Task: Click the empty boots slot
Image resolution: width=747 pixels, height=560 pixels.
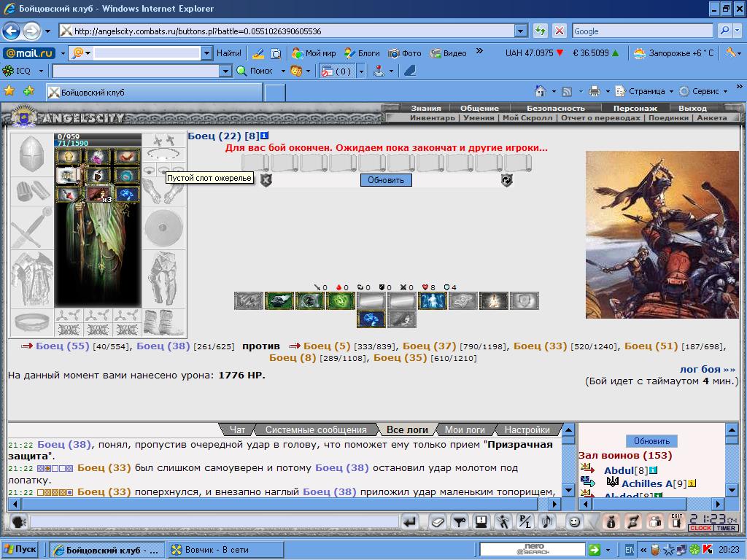Action: click(164, 322)
